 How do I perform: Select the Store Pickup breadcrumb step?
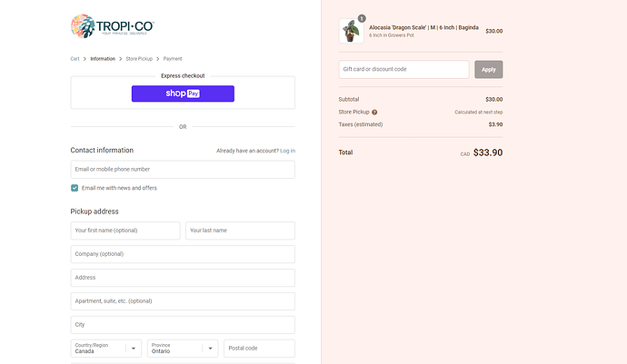click(139, 58)
